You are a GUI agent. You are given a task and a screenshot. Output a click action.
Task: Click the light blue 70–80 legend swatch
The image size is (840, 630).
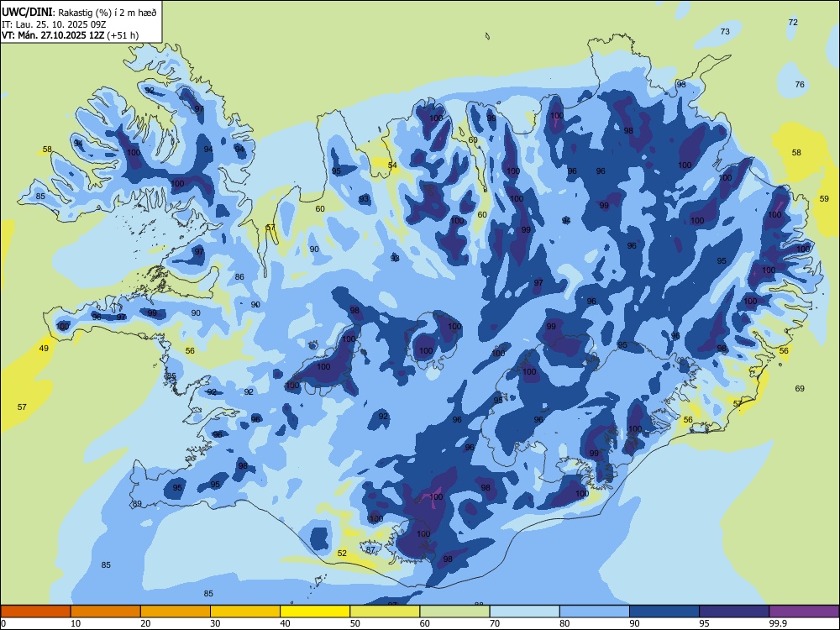(x=524, y=612)
